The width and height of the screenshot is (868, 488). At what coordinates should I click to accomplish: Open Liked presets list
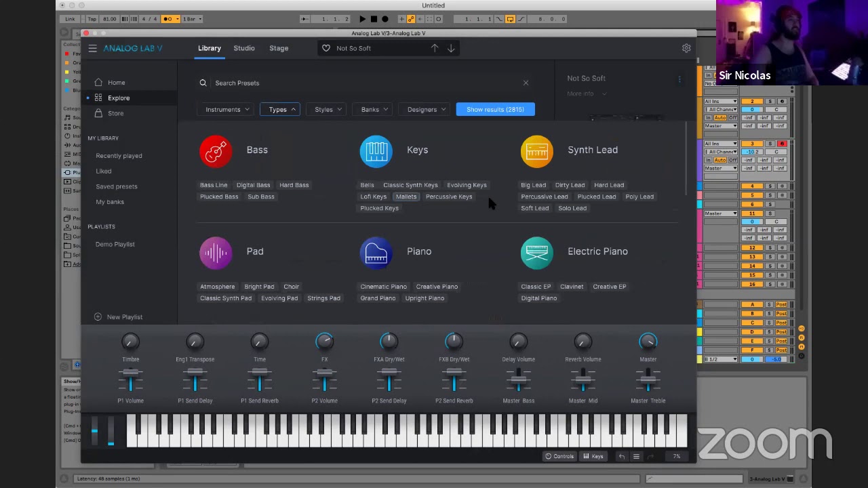coord(104,171)
